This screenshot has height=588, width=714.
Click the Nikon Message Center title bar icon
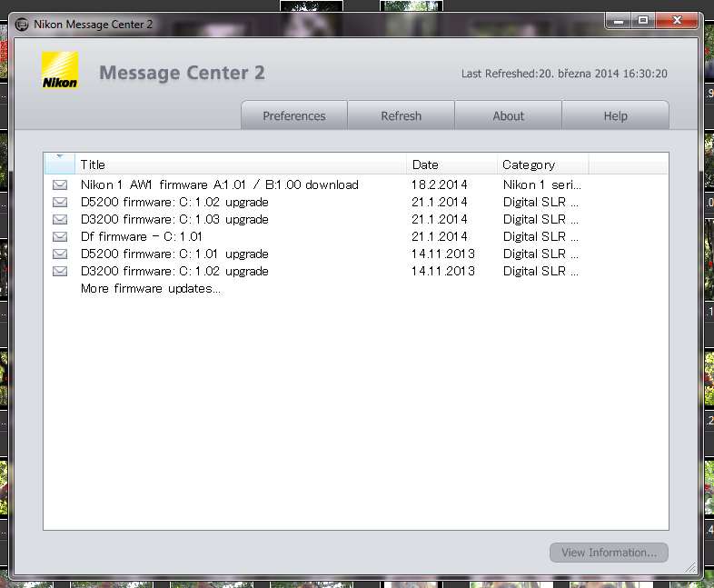[x=21, y=25]
